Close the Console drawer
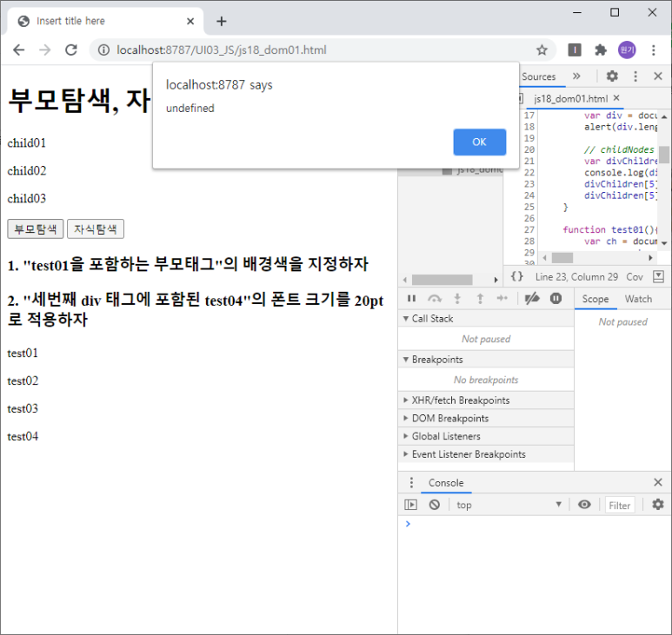 coord(658,483)
